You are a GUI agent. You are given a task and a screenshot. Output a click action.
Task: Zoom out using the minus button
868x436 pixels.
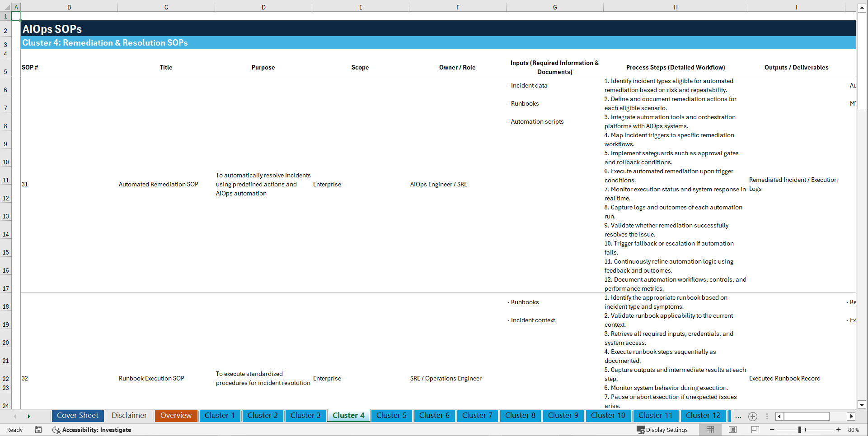click(x=772, y=430)
